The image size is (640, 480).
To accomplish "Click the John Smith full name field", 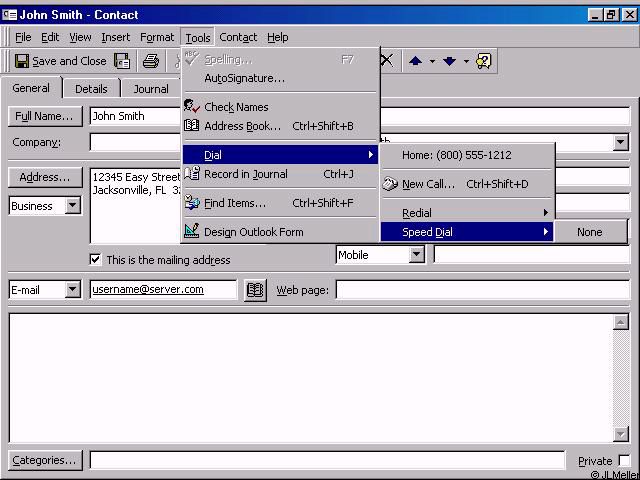I will [x=135, y=116].
